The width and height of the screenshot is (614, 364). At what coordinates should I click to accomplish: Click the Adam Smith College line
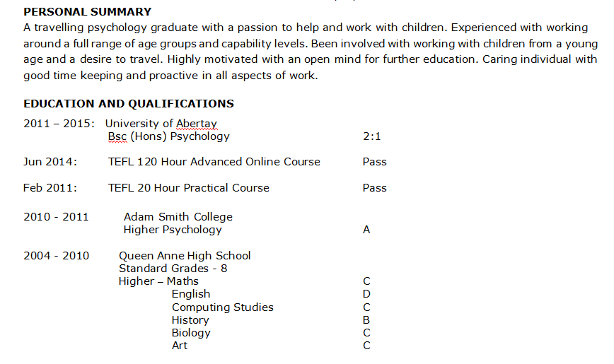coord(178,217)
